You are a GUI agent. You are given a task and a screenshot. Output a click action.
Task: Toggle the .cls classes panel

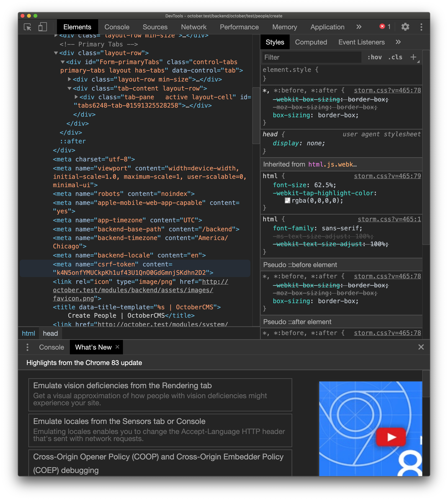[x=395, y=57]
